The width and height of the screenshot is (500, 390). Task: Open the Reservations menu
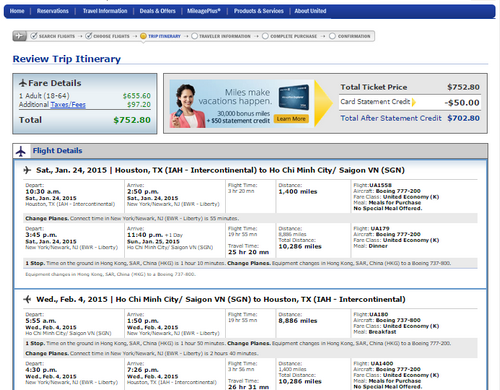coord(53,11)
